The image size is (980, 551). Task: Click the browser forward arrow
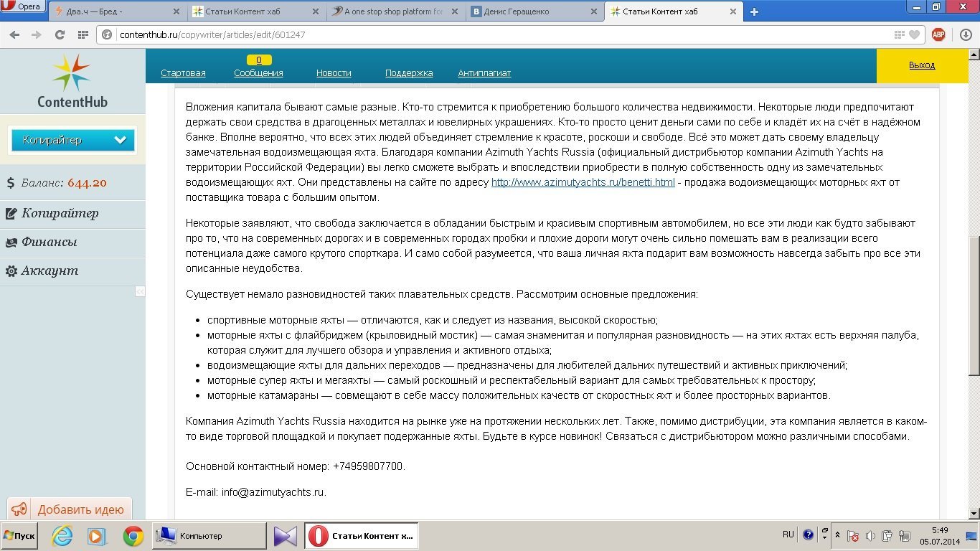point(37,34)
